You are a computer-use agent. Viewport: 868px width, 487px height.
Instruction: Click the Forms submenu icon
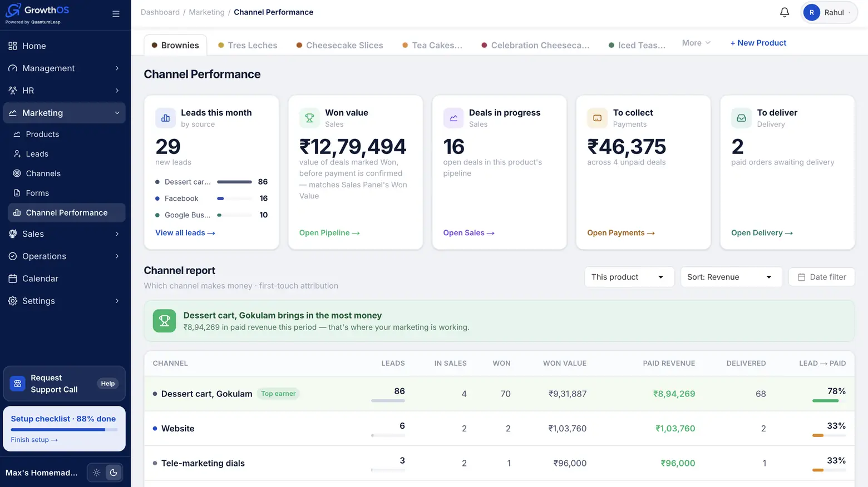coord(17,193)
